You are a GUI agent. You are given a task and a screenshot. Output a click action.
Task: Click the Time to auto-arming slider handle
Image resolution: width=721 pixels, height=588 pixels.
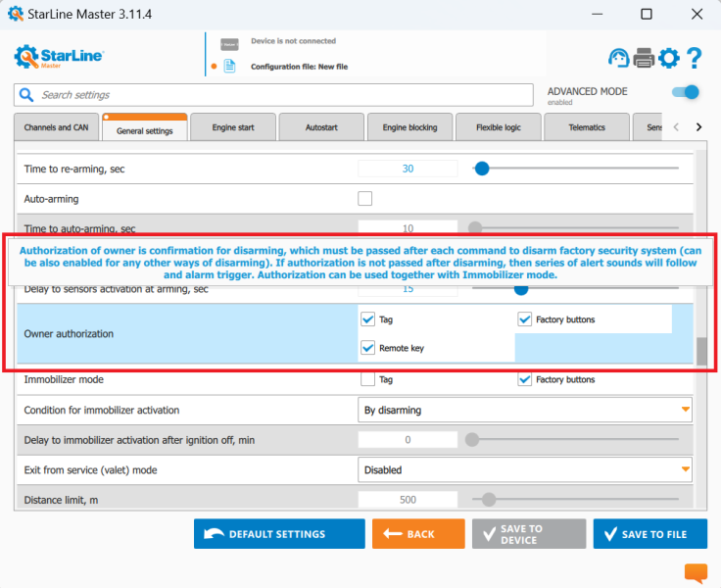[475, 227]
